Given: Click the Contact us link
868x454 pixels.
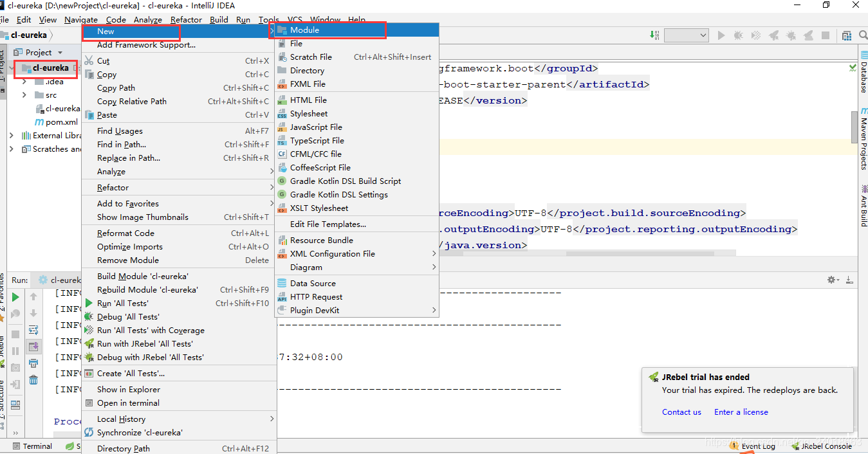Looking at the screenshot, I should point(681,412).
